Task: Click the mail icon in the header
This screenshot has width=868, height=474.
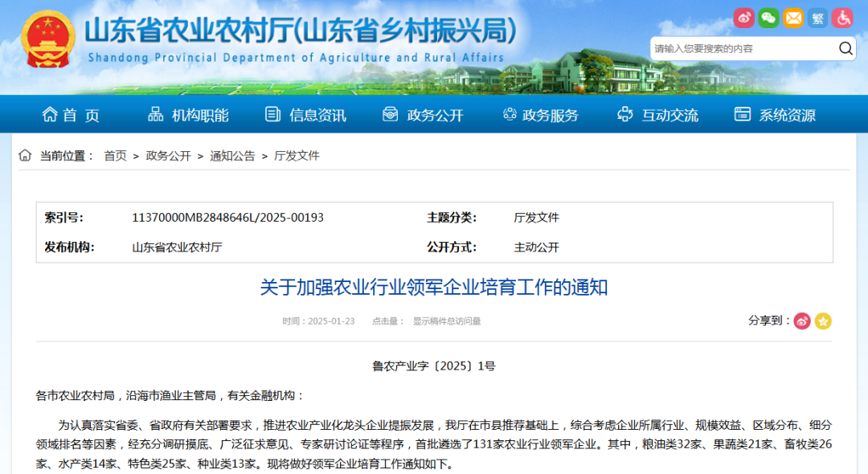Action: [794, 18]
